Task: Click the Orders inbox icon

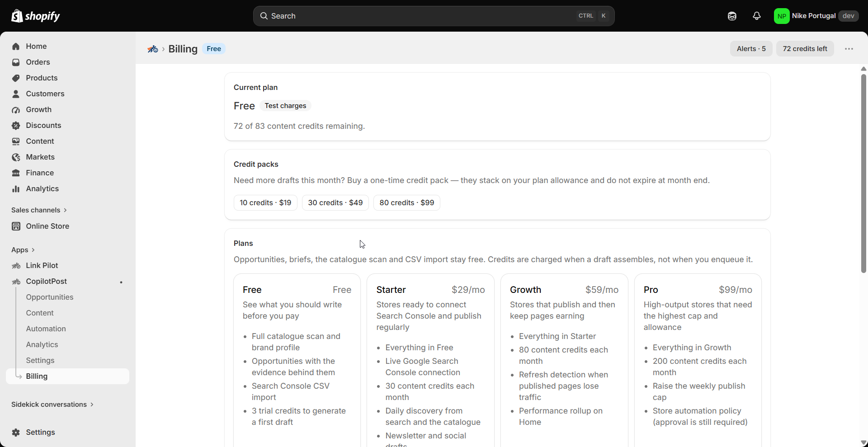Action: (x=16, y=62)
